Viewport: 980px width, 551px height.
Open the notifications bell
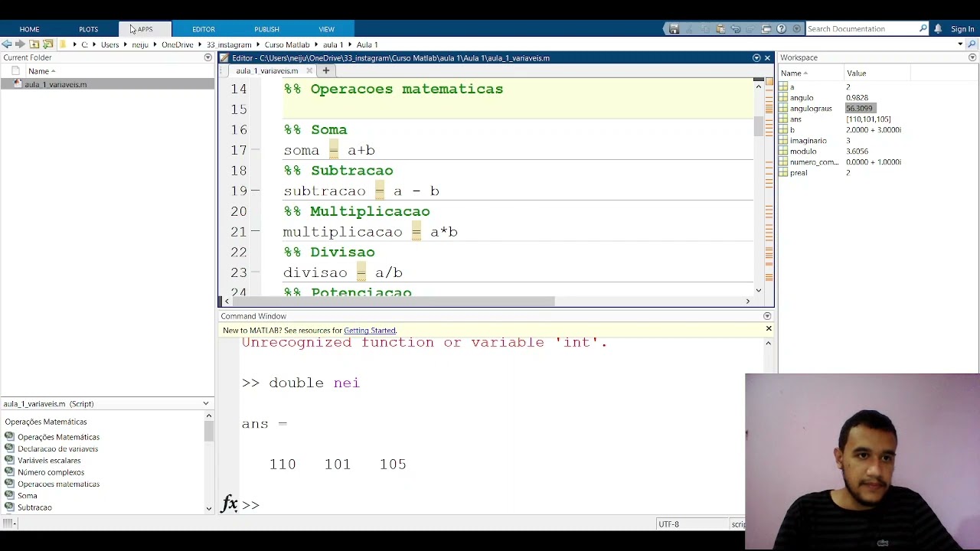tap(938, 29)
